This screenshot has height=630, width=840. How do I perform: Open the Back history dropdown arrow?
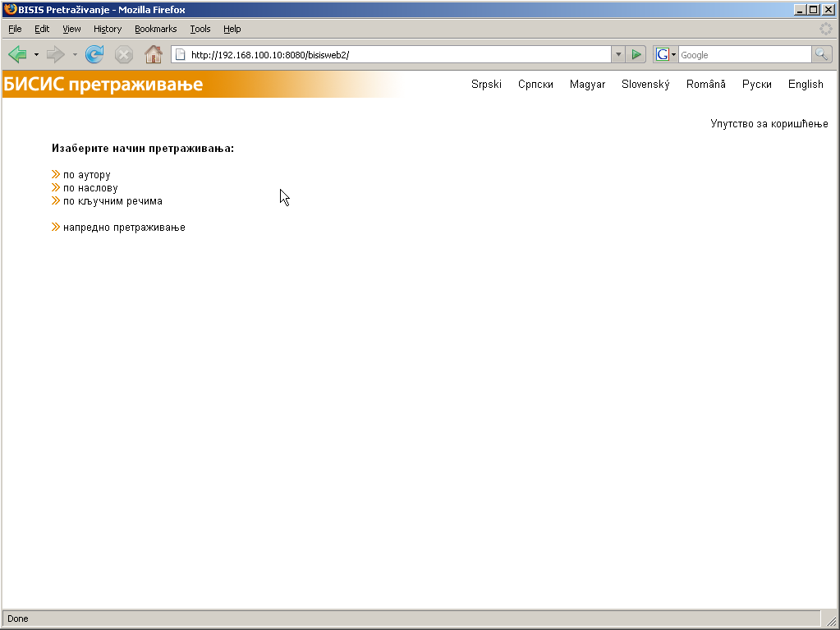[36, 55]
